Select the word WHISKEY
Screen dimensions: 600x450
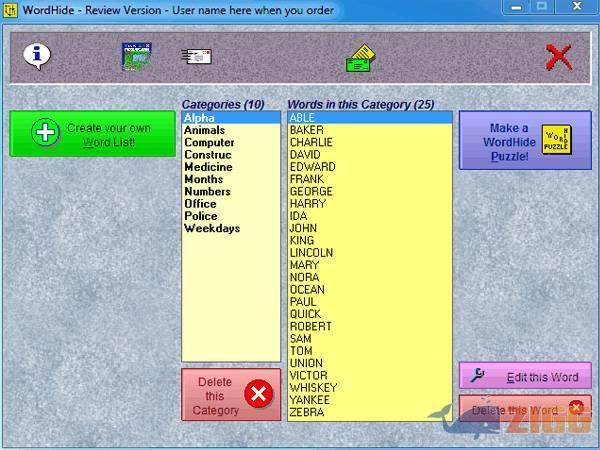pos(313,387)
